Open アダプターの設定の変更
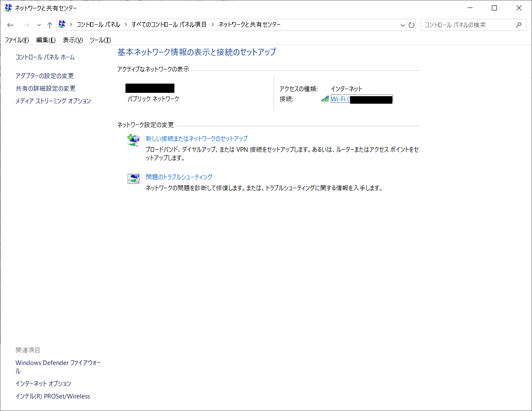This screenshot has height=411, width=532. 44,76
